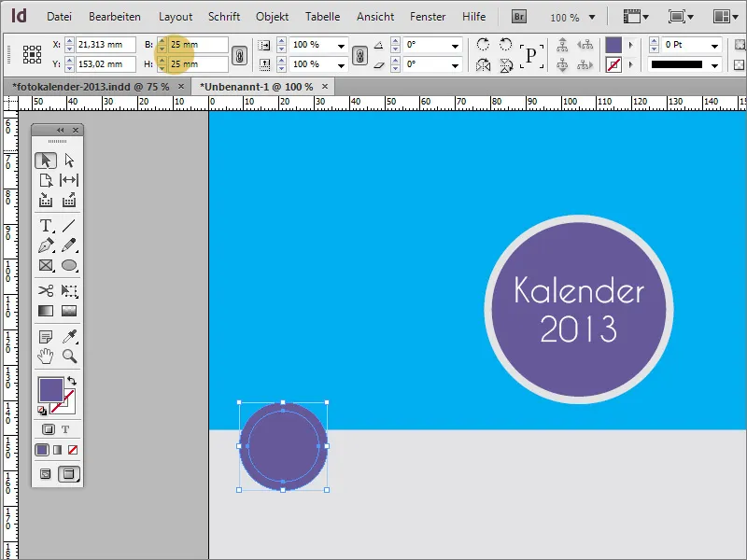Swap fill and stroke arrows
This screenshot has width=747, height=560.
click(x=72, y=381)
